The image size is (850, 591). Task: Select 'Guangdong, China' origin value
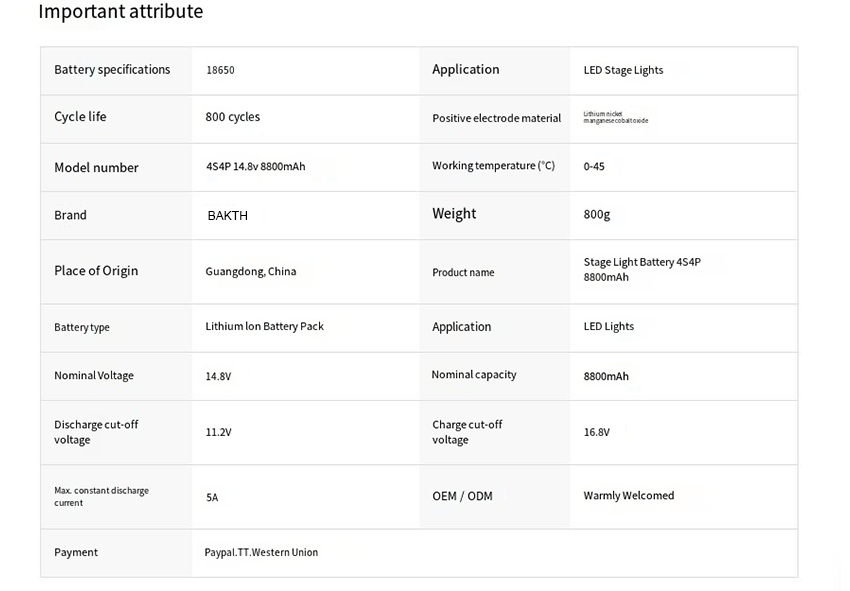point(250,272)
